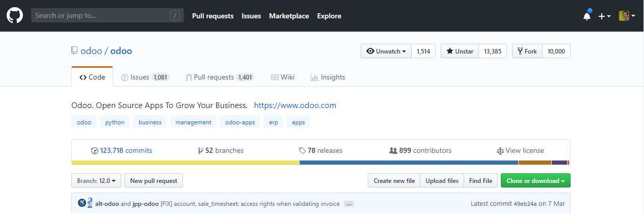
Task: Select the odoo topic tag
Action: tap(84, 122)
